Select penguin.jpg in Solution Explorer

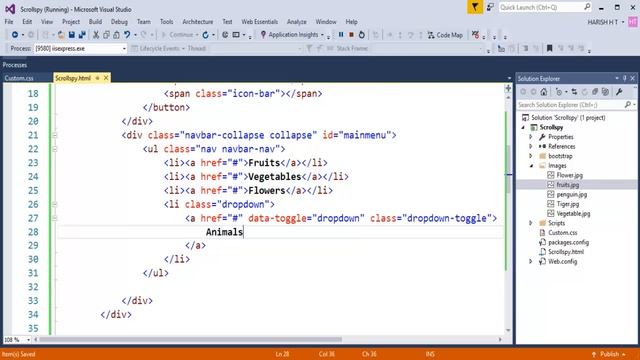coord(571,194)
